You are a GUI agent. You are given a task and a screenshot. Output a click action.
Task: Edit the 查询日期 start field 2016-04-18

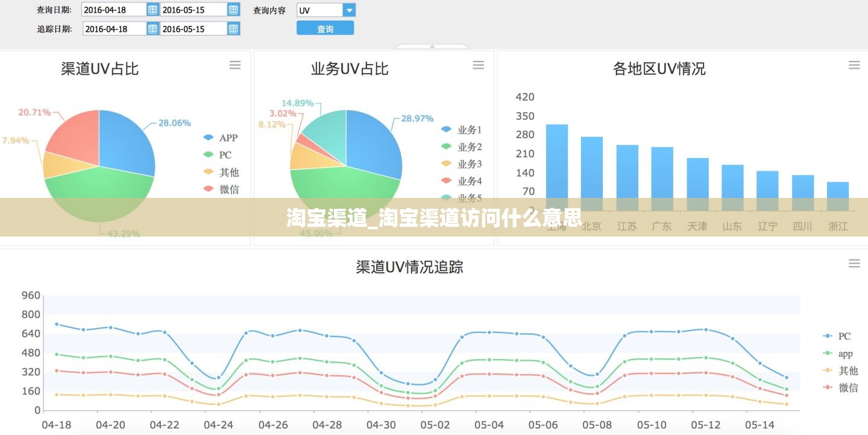115,10
